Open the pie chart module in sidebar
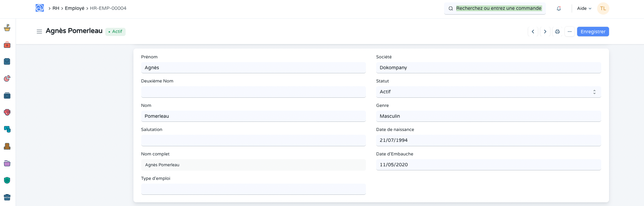This screenshot has width=644, height=206. pos(7,79)
